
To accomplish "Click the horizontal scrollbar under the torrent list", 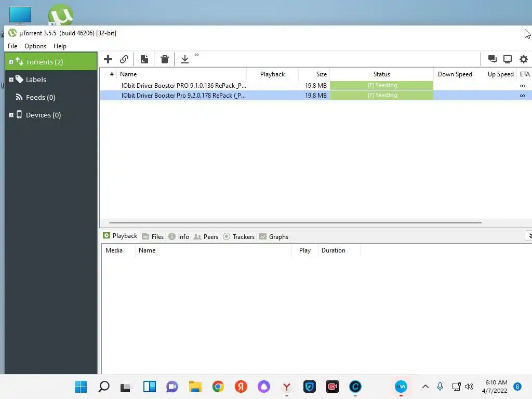I will [x=295, y=223].
